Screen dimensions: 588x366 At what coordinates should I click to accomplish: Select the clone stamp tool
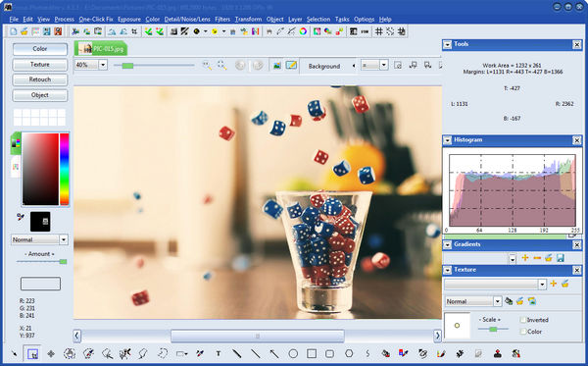(497, 353)
